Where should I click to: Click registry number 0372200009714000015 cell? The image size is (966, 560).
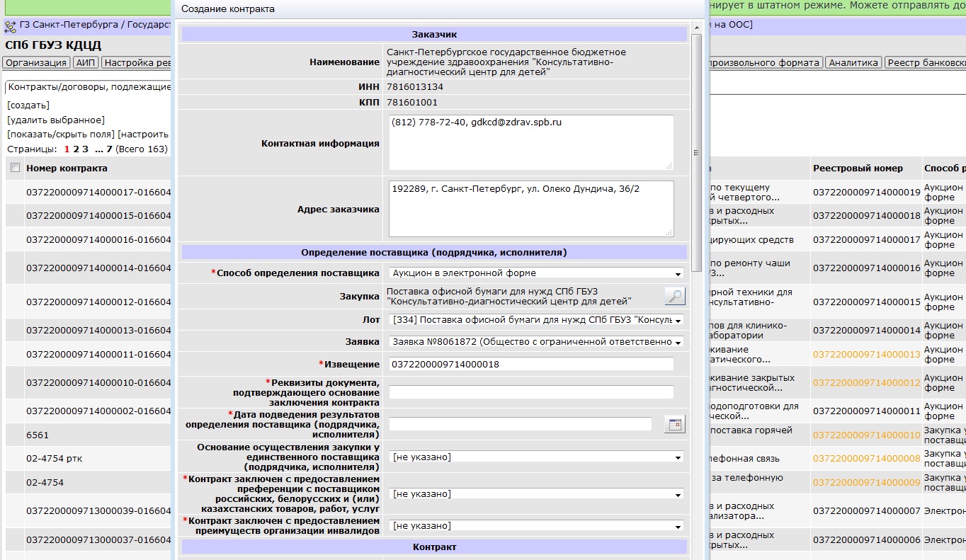[866, 302]
